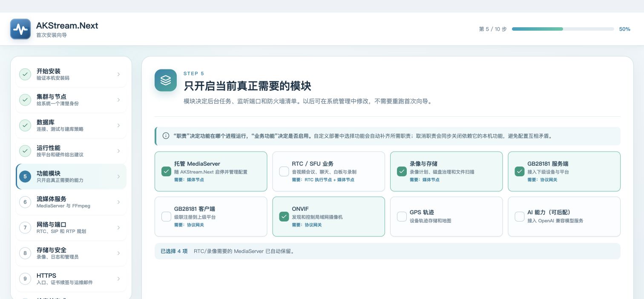
Task: Click the 需要：RTC 执行节点 + 媒体节点 requirement text
Action: click(x=323, y=180)
